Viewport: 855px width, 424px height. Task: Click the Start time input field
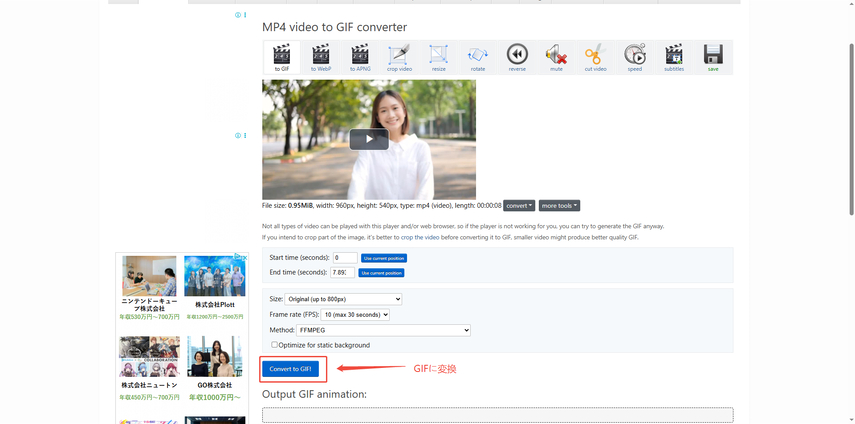tap(345, 258)
